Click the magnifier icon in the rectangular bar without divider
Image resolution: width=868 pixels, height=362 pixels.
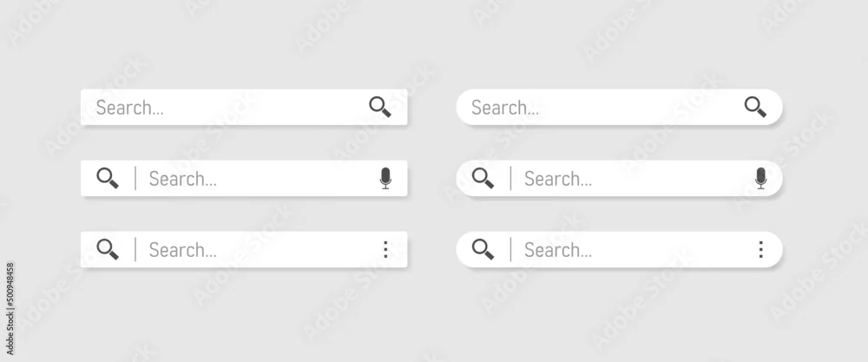[380, 107]
